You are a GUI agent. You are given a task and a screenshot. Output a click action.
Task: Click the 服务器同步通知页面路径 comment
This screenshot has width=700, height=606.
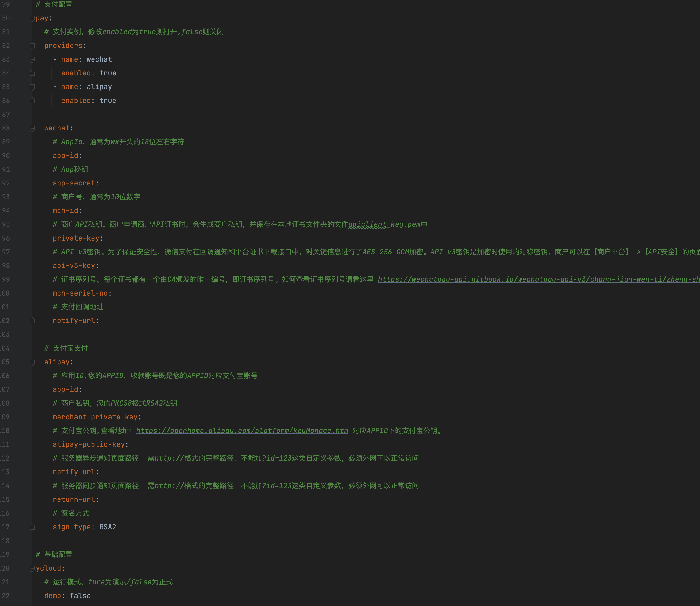coord(235,486)
